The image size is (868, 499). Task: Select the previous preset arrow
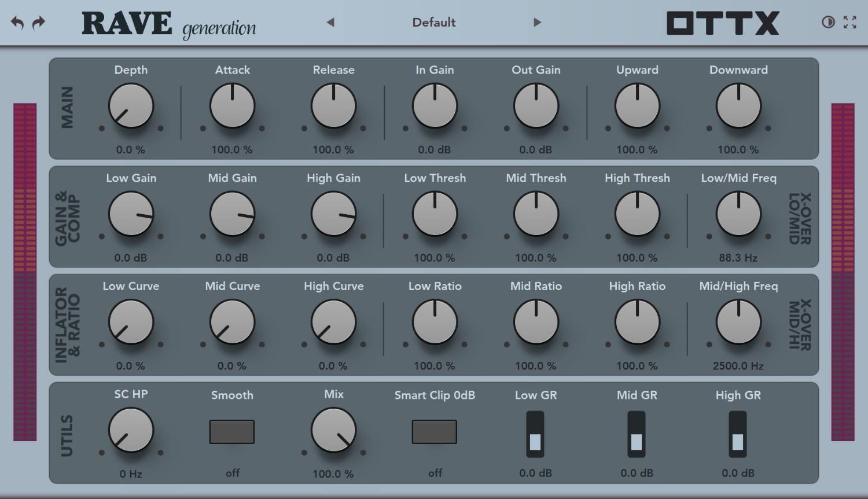(330, 23)
